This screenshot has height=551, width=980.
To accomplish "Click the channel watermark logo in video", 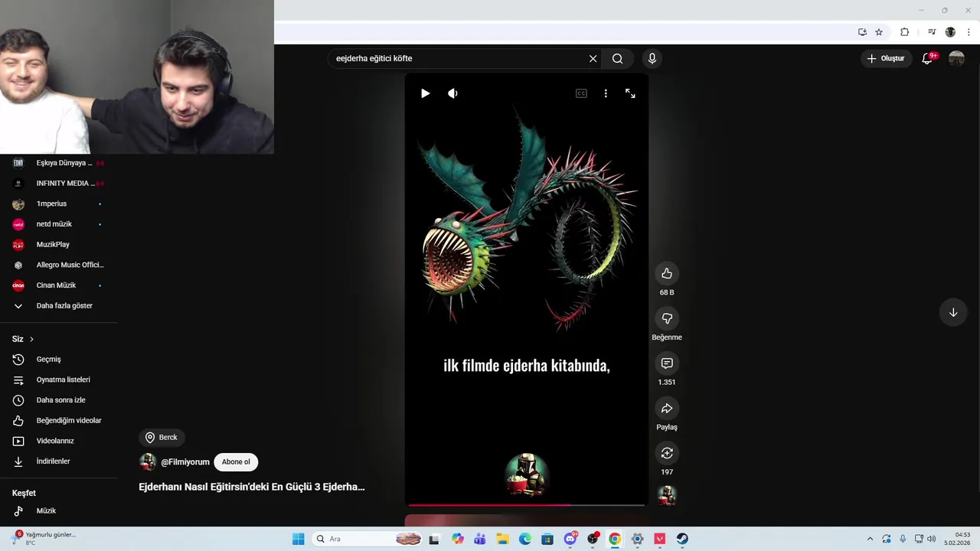I will click(x=527, y=474).
